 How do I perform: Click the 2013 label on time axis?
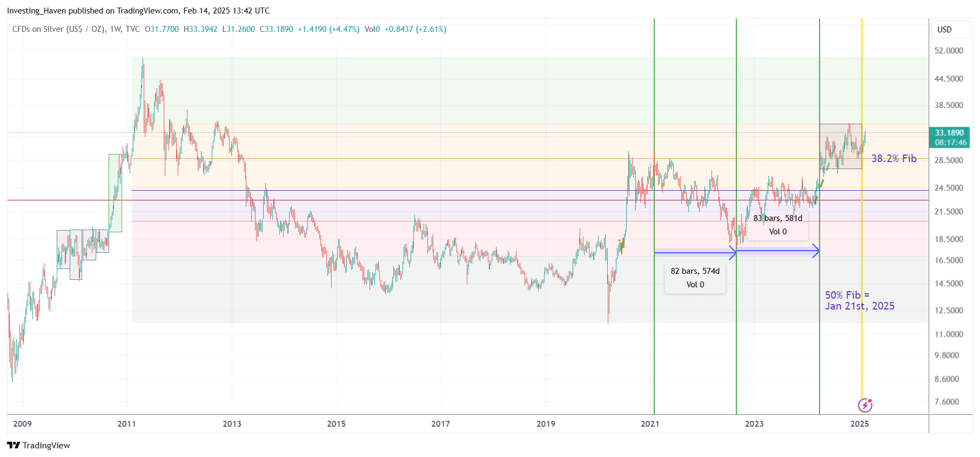(x=232, y=424)
